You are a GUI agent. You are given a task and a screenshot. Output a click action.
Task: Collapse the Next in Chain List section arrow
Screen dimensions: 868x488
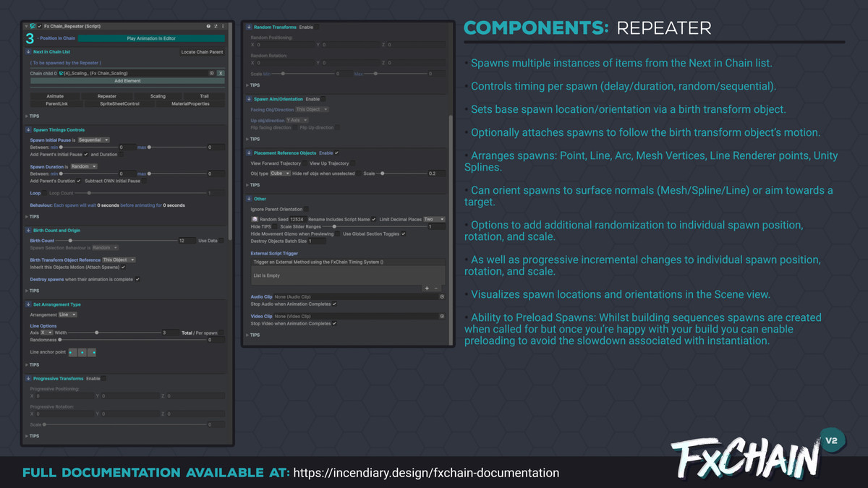[27, 52]
